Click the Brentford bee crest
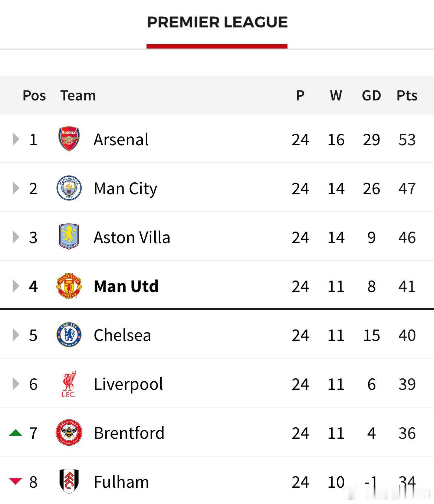This screenshot has width=434, height=504. click(69, 433)
